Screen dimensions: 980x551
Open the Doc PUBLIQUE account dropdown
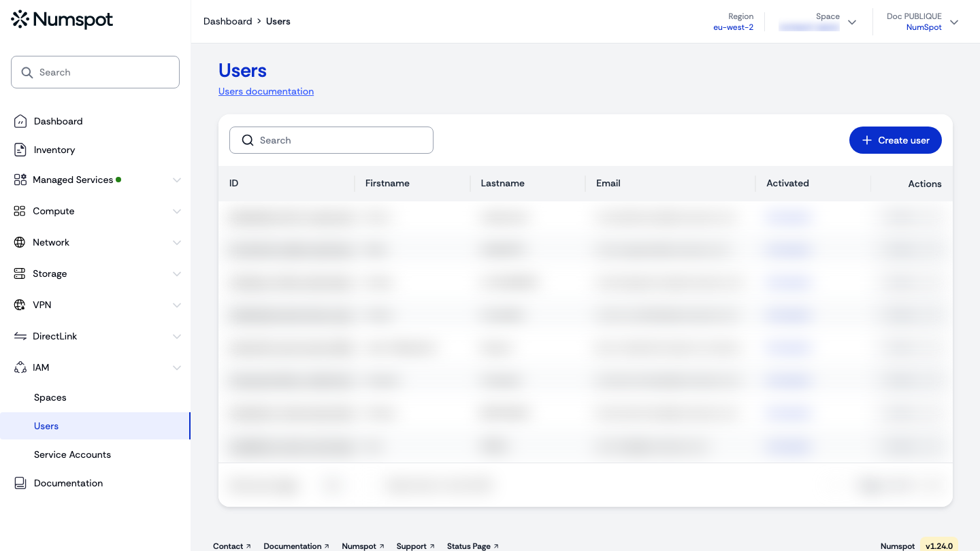pos(954,22)
